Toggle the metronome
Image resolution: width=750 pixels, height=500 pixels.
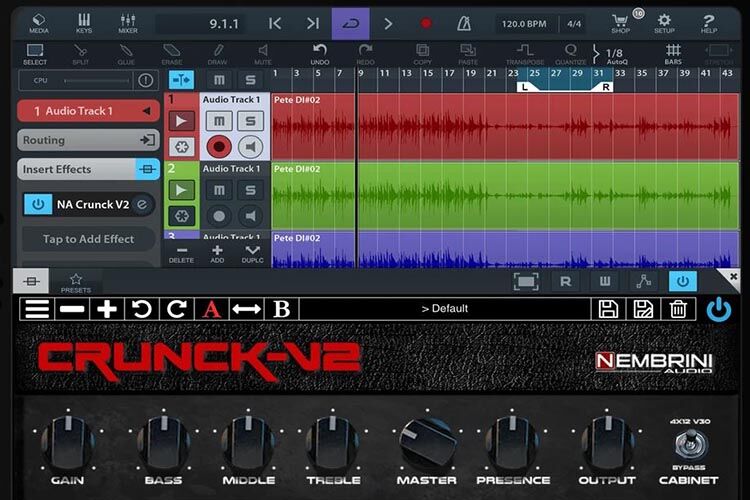[463, 23]
